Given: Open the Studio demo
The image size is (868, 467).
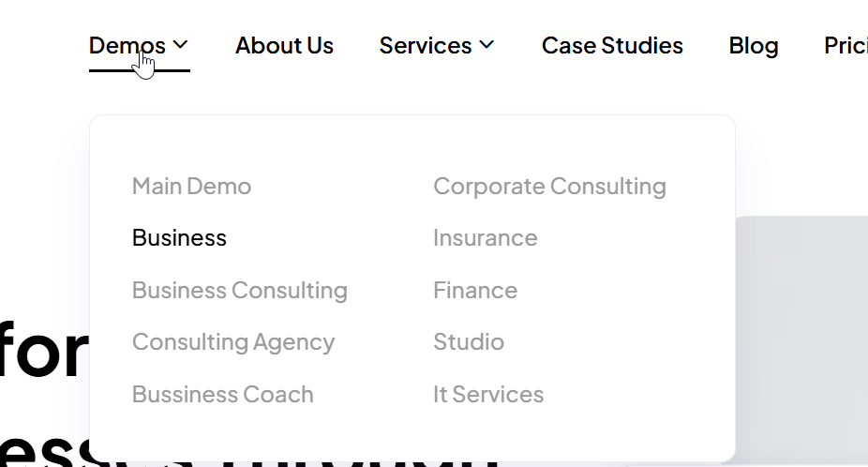Looking at the screenshot, I should (x=468, y=342).
